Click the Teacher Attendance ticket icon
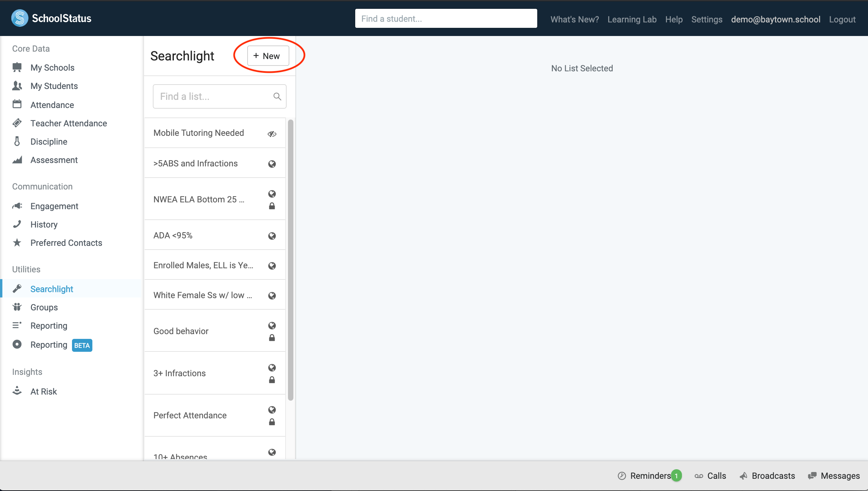The height and width of the screenshot is (491, 868). [17, 123]
